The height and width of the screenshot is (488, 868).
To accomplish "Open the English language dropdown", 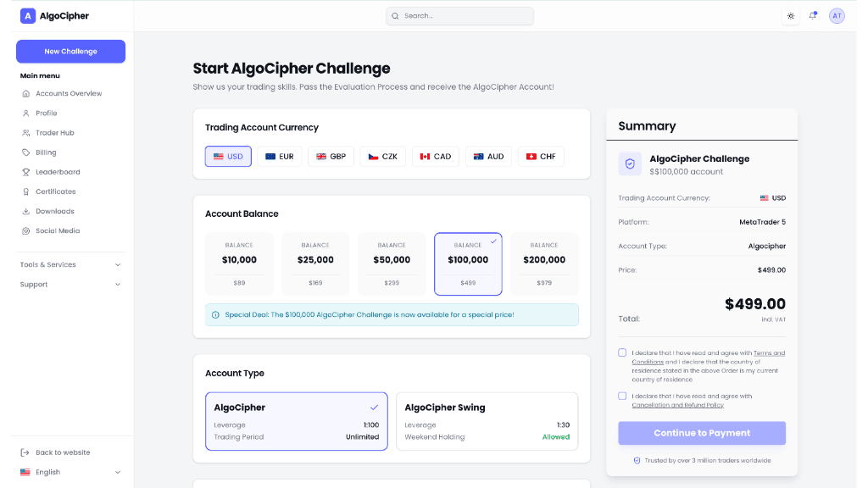I will tap(70, 472).
